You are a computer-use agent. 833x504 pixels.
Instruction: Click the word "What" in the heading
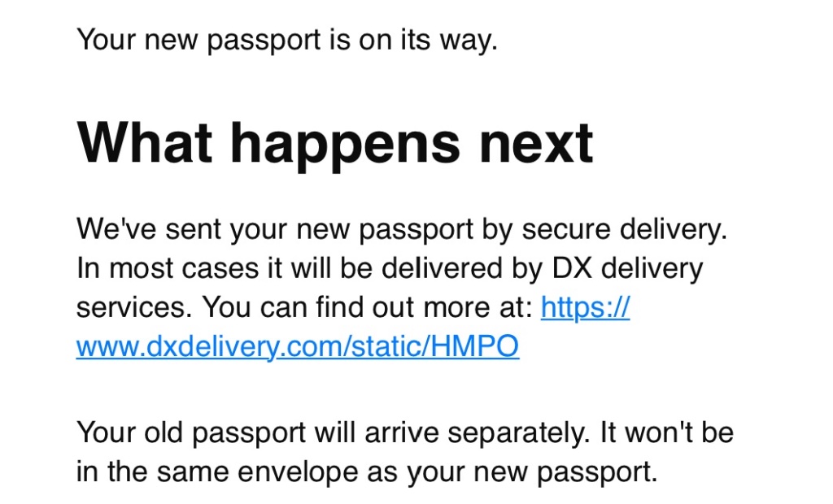(145, 143)
